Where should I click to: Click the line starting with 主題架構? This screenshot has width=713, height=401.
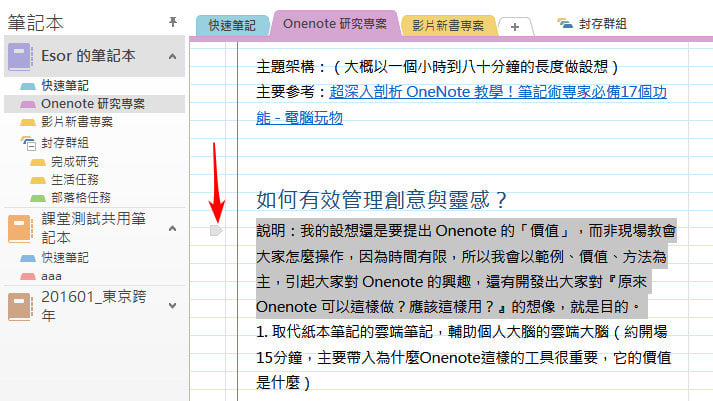(x=437, y=67)
